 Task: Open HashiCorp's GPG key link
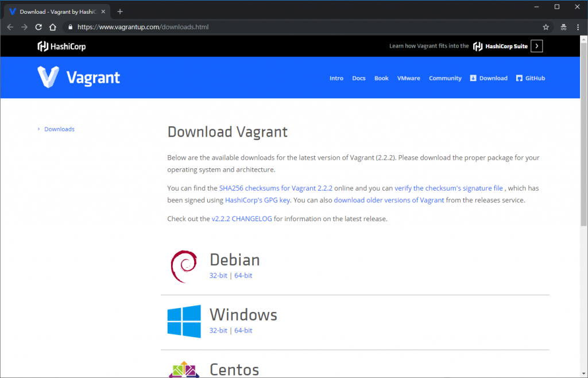[x=257, y=200]
